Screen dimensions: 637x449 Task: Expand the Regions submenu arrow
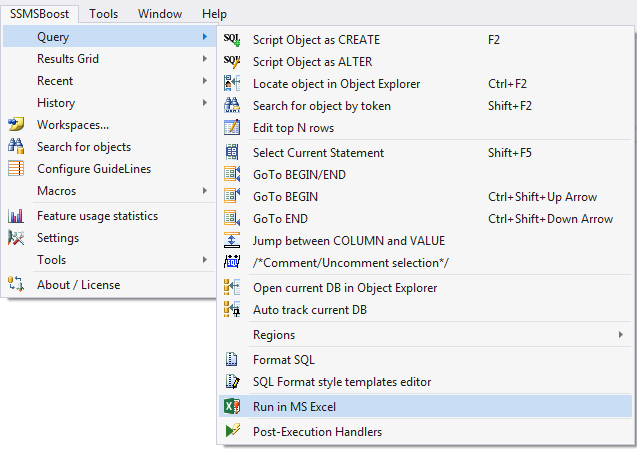pos(620,334)
